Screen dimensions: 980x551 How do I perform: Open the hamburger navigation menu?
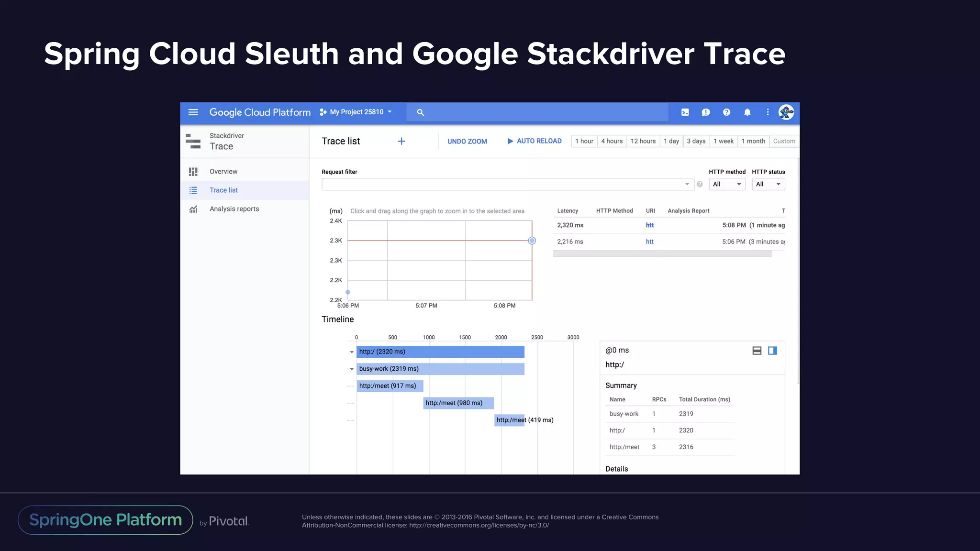coord(193,112)
